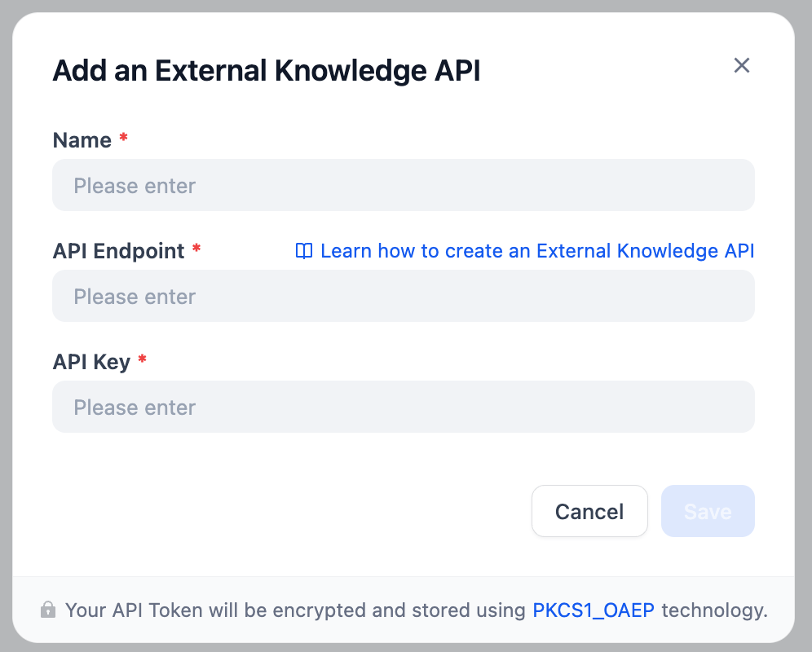Click the book icon beside Learn link
The image size is (812, 652).
coord(304,251)
